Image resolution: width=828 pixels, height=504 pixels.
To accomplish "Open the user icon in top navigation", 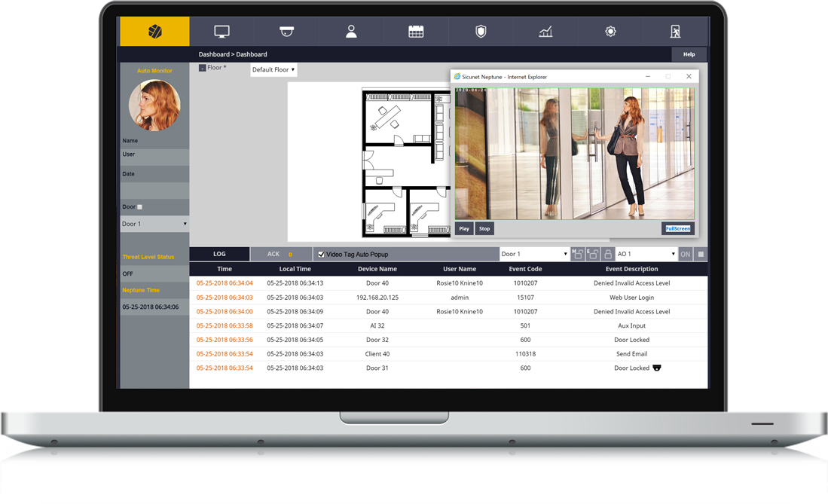I will pyautogui.click(x=351, y=32).
